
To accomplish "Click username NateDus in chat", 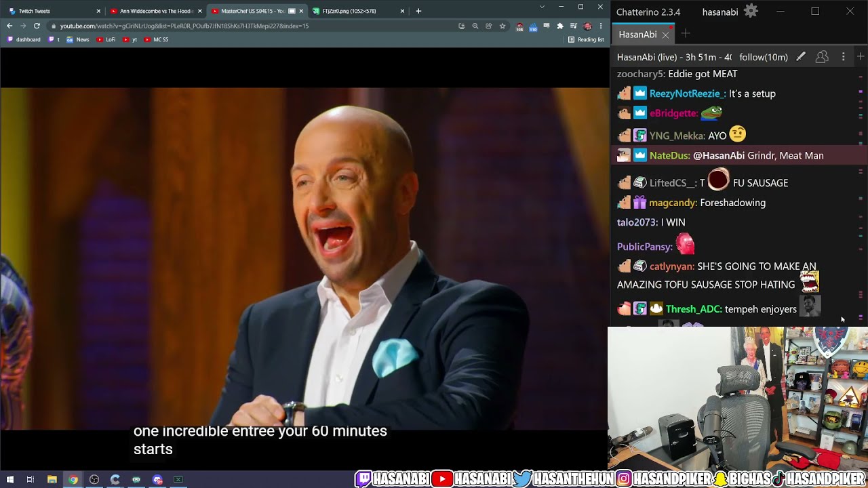I will point(669,155).
